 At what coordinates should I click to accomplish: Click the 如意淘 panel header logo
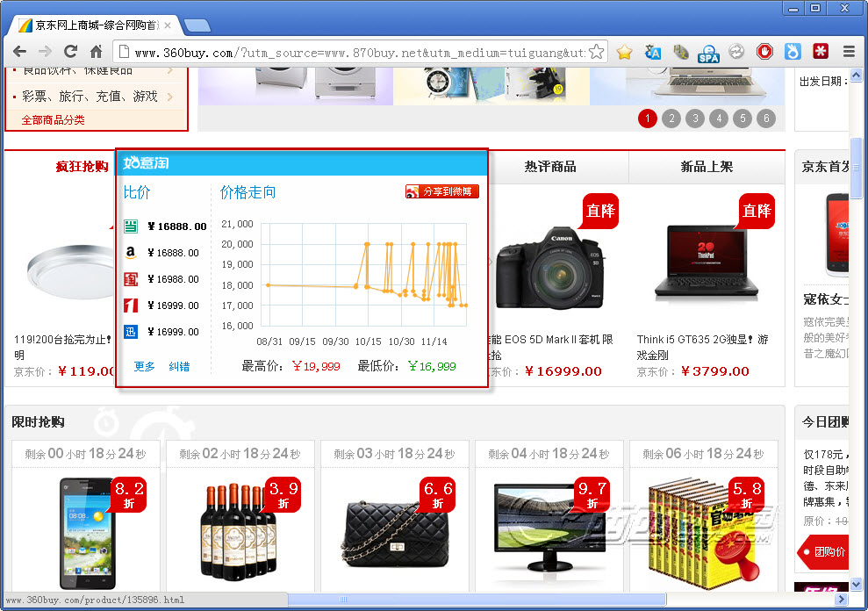[147, 163]
